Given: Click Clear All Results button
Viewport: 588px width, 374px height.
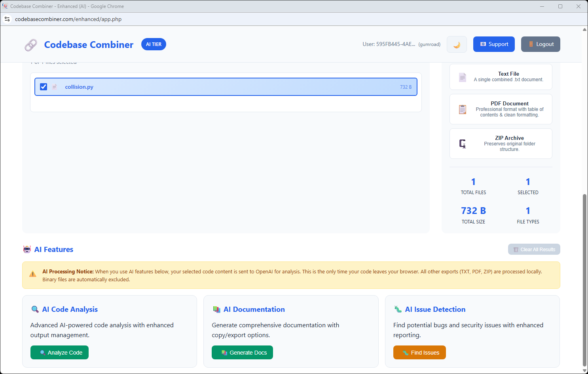Looking at the screenshot, I should (534, 250).
